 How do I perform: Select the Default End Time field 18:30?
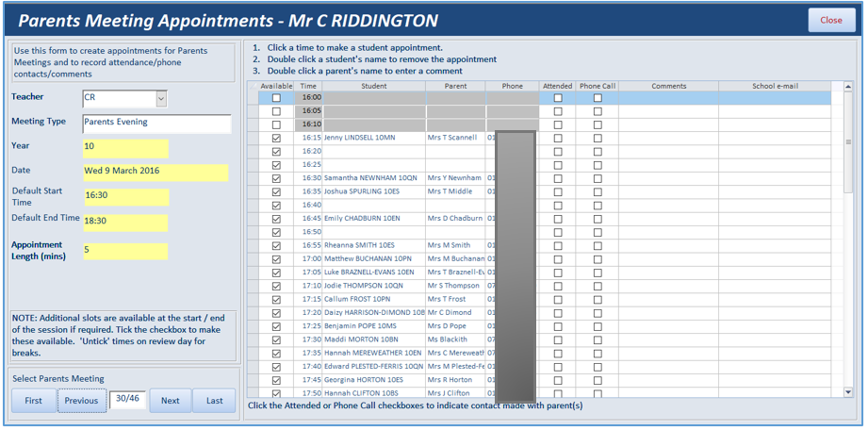(x=125, y=223)
